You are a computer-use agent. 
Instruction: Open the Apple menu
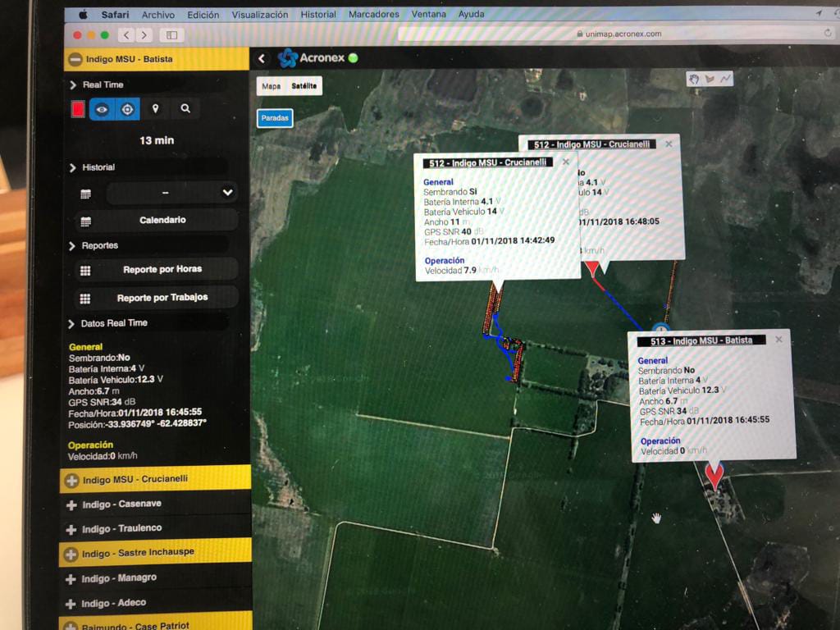coord(83,15)
